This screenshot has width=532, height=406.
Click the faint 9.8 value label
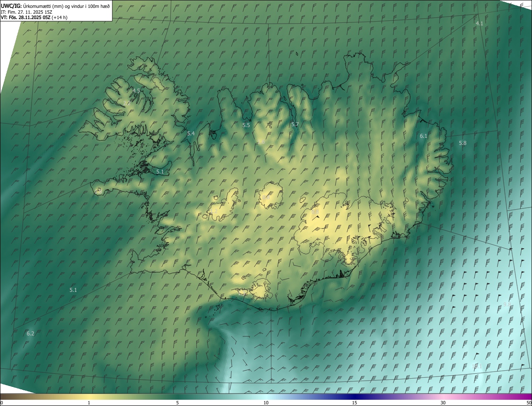(x=507, y=305)
